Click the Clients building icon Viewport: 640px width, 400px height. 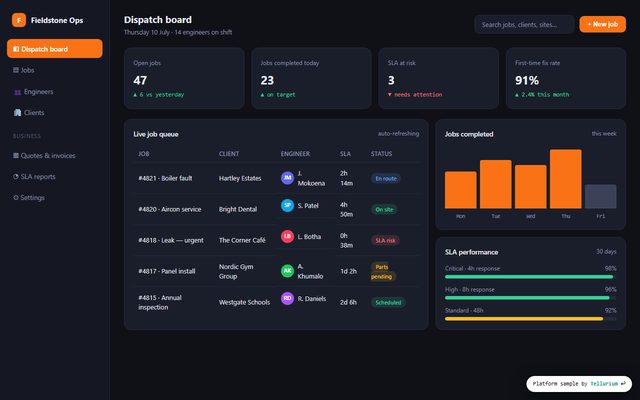tap(18, 113)
